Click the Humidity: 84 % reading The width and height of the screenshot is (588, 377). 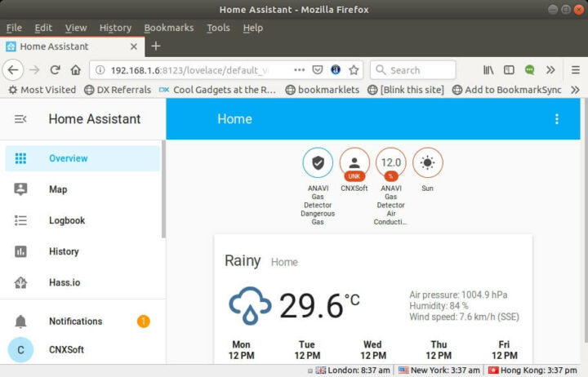439,306
